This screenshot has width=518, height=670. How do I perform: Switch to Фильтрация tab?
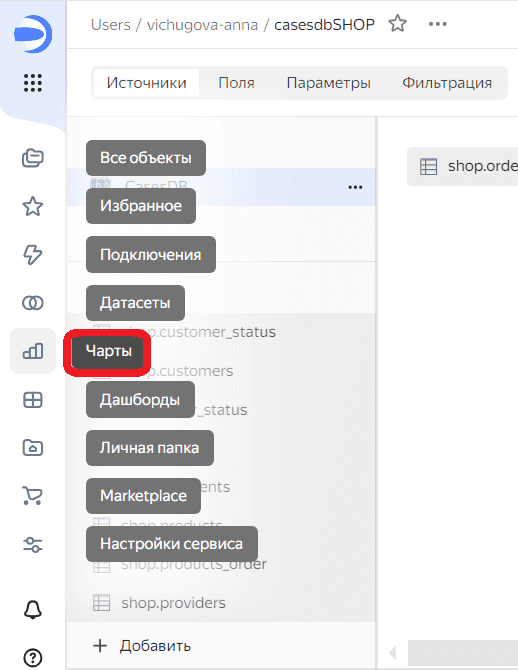447,82
